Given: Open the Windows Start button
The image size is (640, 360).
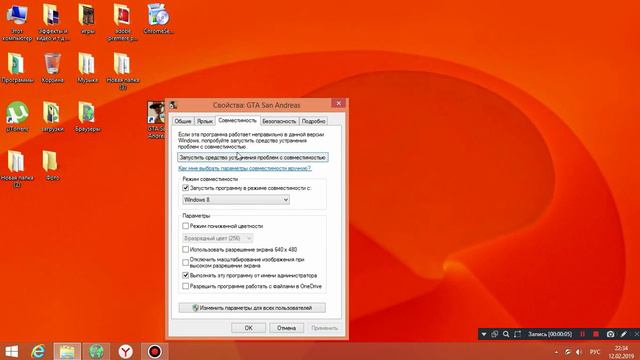Looking at the screenshot, I should 11,351.
